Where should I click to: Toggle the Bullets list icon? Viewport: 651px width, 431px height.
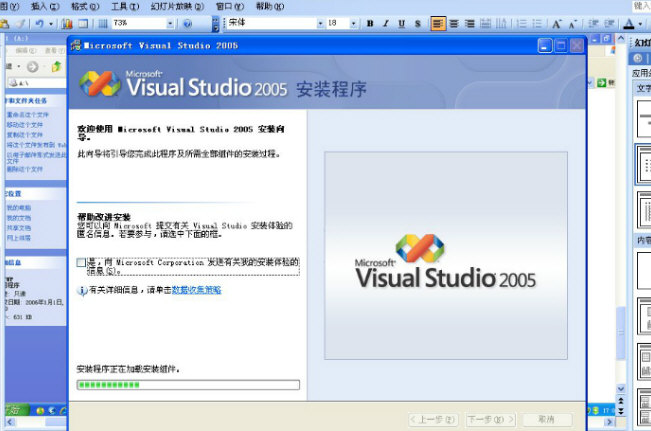pos(537,24)
